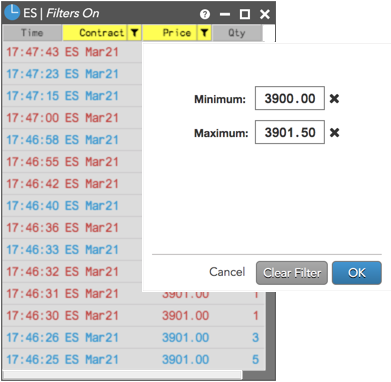Click the Contract column header
The image size is (391, 382).
point(95,33)
